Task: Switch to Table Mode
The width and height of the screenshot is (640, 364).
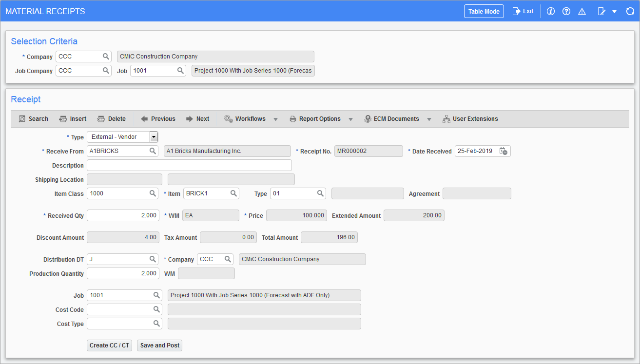Action: tap(484, 11)
